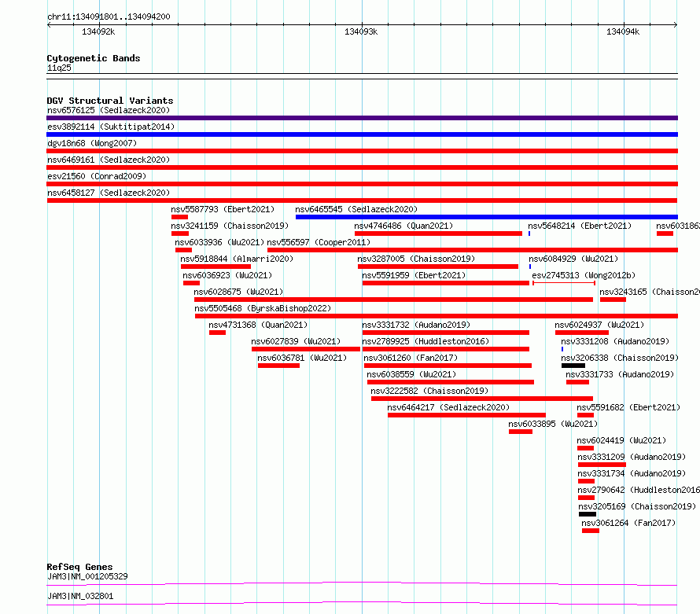The image size is (700, 614).
Task: Open nsv5648214 (Ebert2021) label
Action: pyautogui.click(x=580, y=226)
